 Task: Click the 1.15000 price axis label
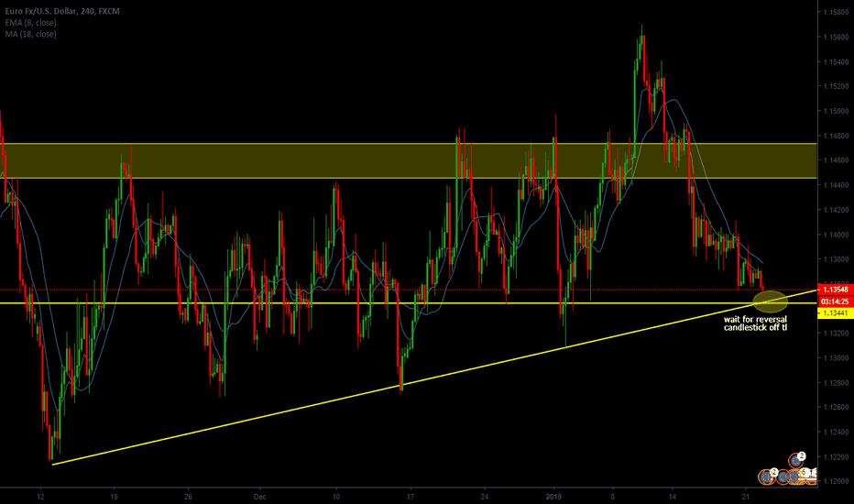tap(836, 111)
